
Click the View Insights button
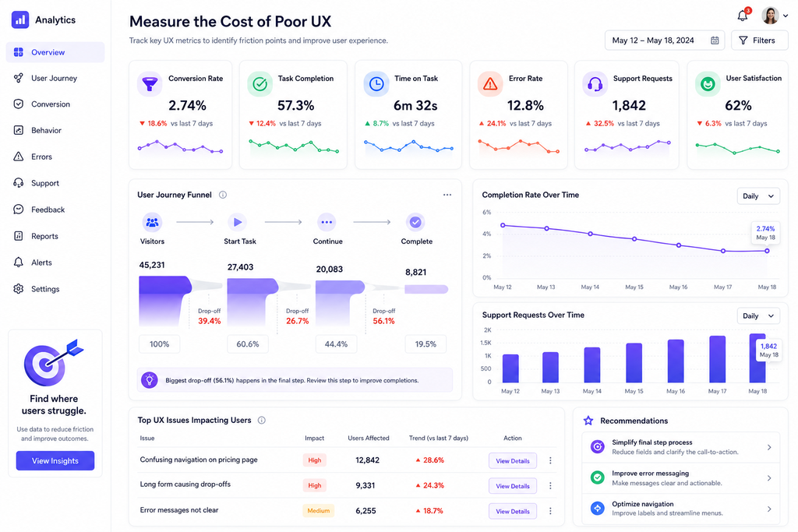[55, 461]
